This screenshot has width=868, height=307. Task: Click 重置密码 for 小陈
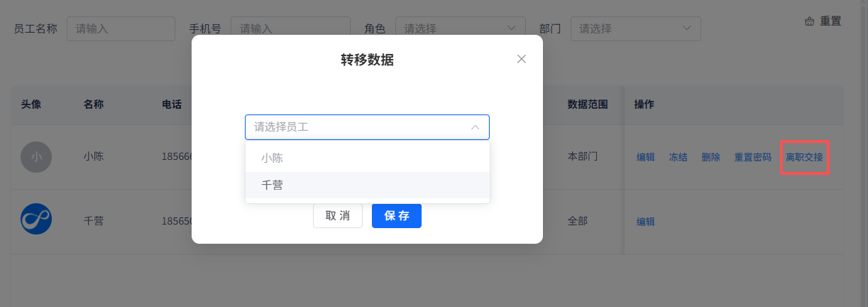752,158
